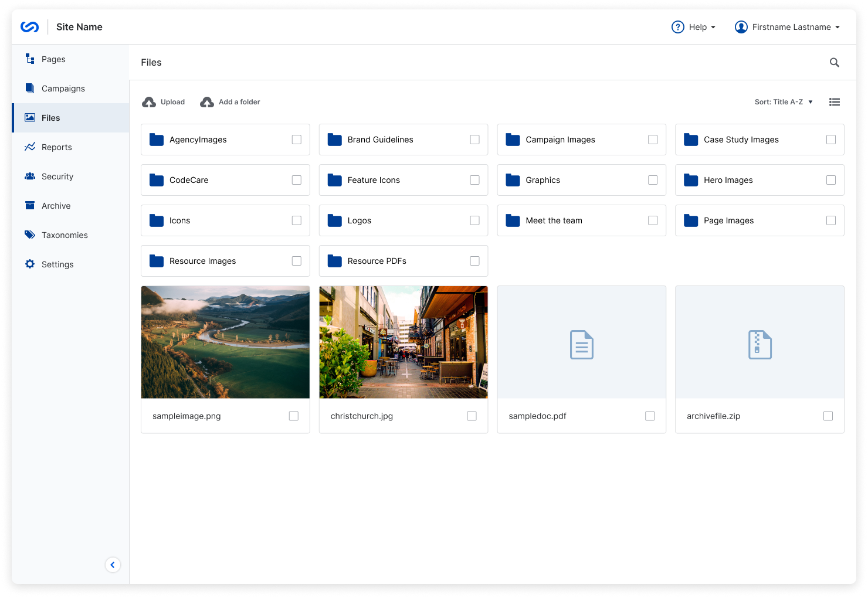Open the archivefile.zip archive icon
The image size is (868, 598).
point(759,345)
